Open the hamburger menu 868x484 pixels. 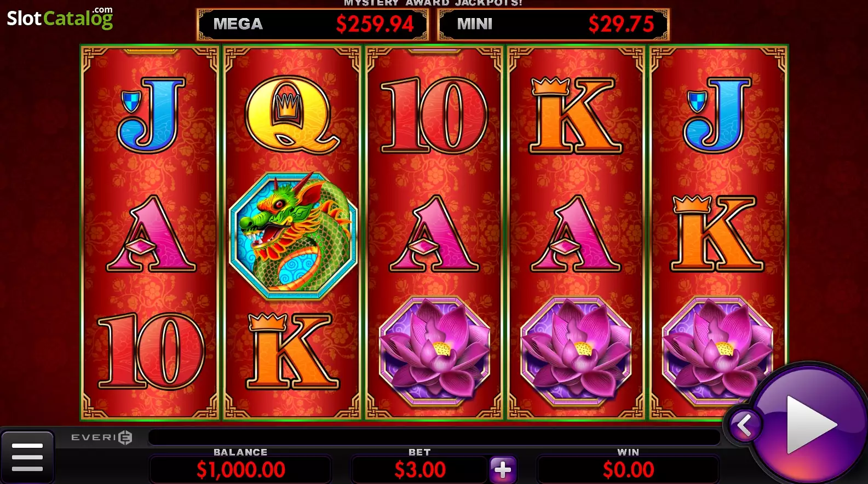click(27, 457)
